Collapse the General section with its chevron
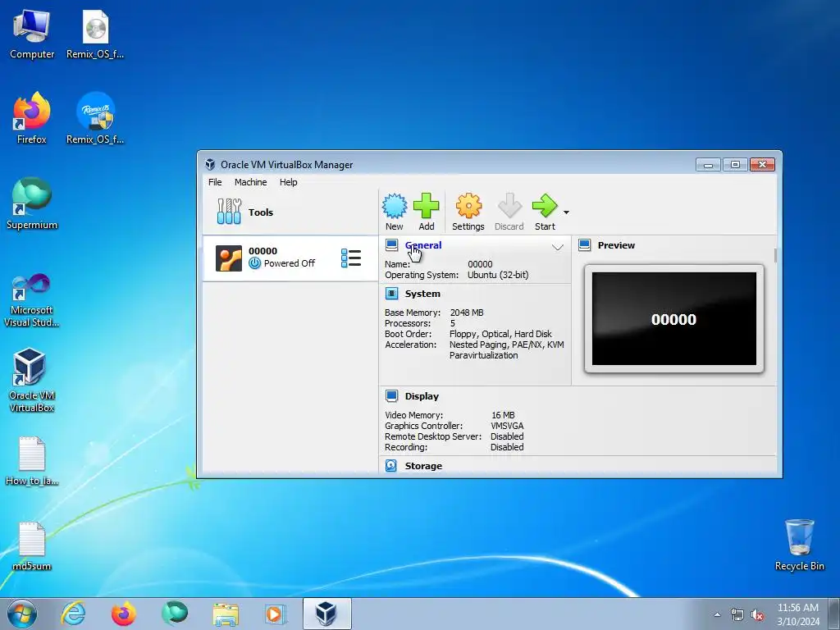The image size is (840, 630). pyautogui.click(x=558, y=247)
